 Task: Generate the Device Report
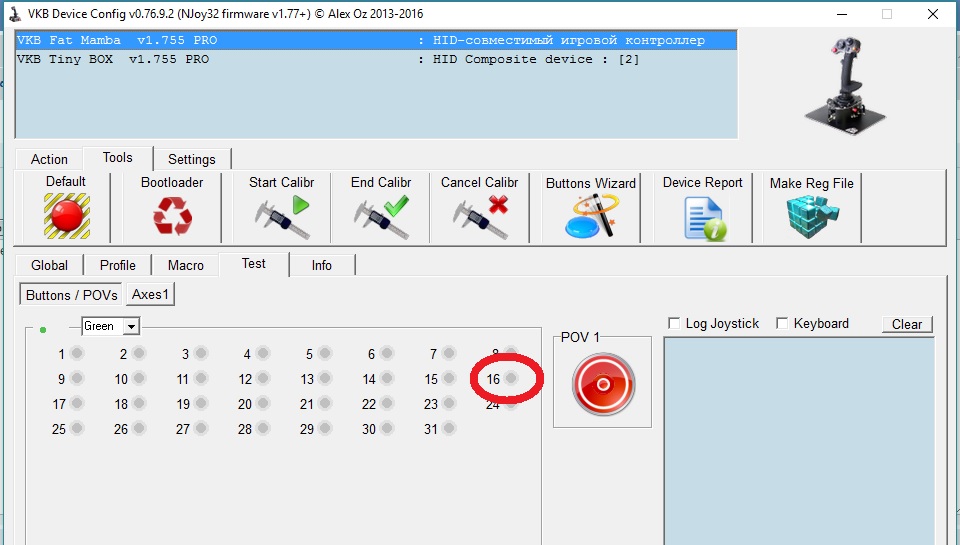[702, 216]
